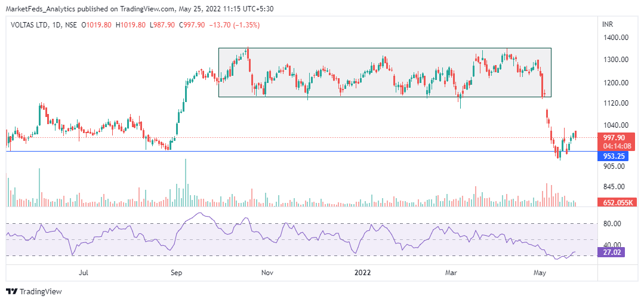Screen dimensions: 644x302
Task: Click the low price L987.90
Action: point(163,25)
